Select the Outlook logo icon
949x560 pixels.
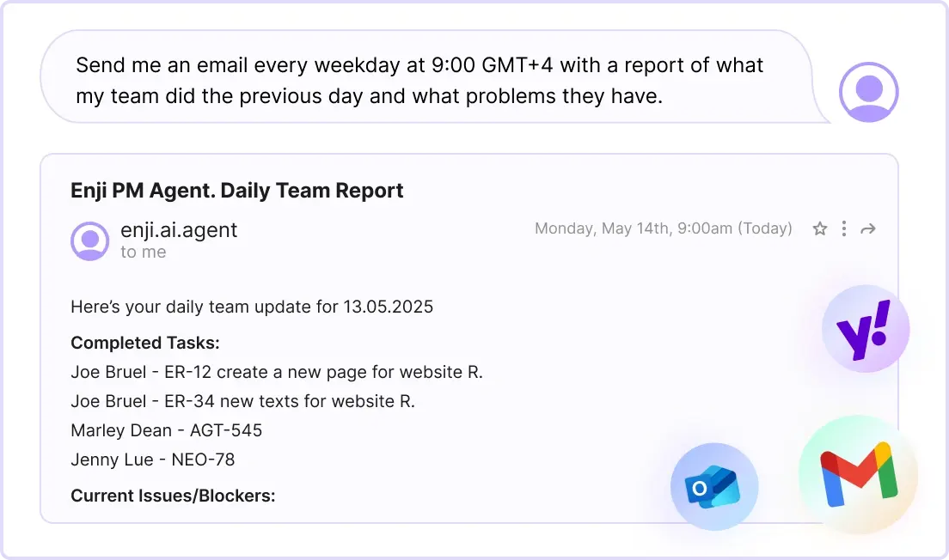tap(714, 487)
